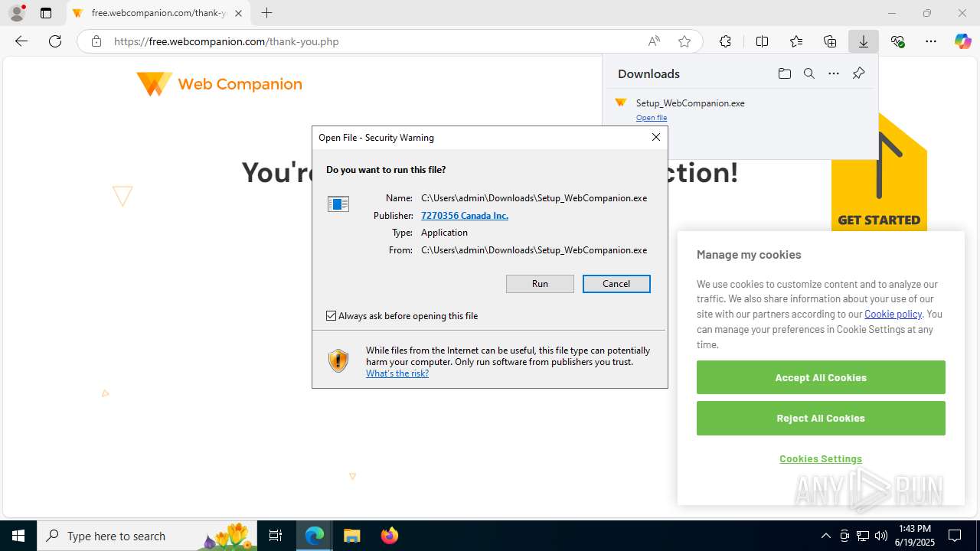Close the free.webcompanion.com browser tab
This screenshot has width=980, height=551.
click(238, 13)
